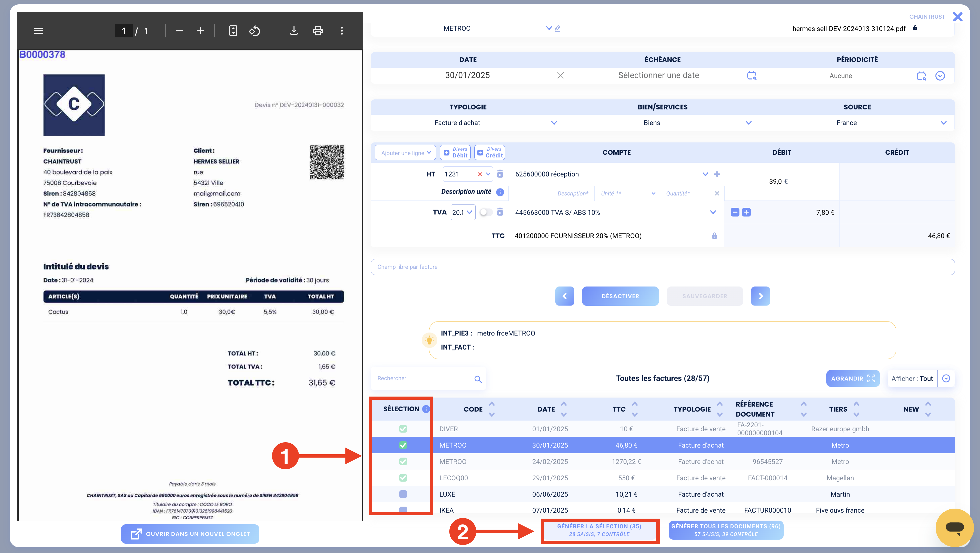Open the Typologie Facture d'achat dropdown
This screenshot has height=553, width=980.
[554, 122]
